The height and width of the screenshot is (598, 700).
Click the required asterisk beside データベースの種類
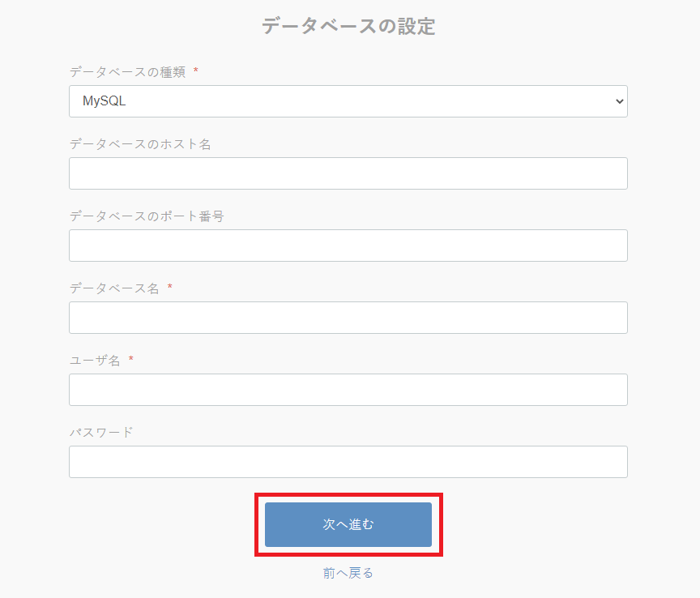tap(195, 70)
